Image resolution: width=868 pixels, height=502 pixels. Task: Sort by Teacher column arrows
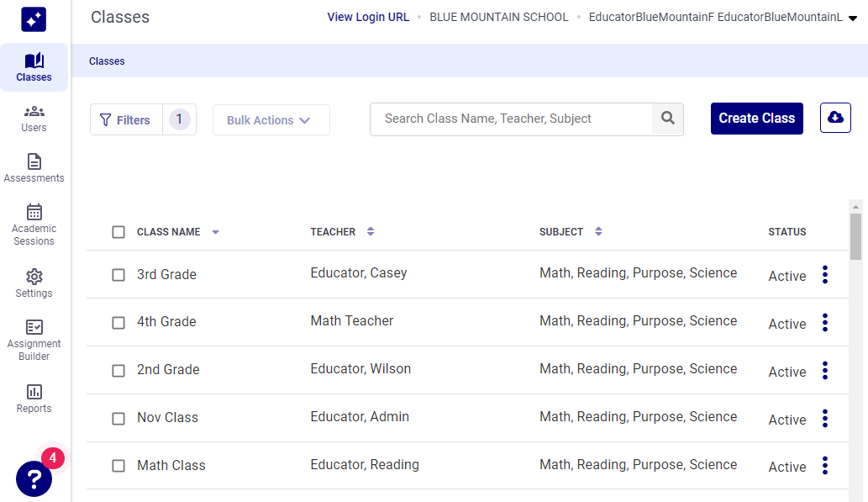click(371, 232)
